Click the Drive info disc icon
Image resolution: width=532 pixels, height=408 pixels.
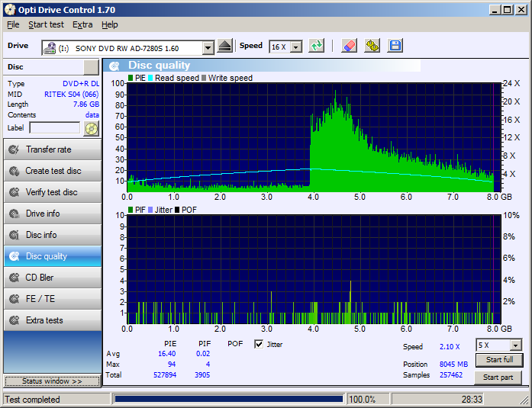tap(14, 214)
